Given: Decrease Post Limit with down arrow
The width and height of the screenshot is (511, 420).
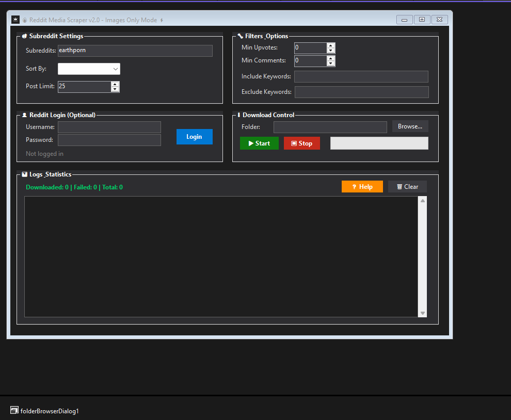Looking at the screenshot, I should pos(115,89).
